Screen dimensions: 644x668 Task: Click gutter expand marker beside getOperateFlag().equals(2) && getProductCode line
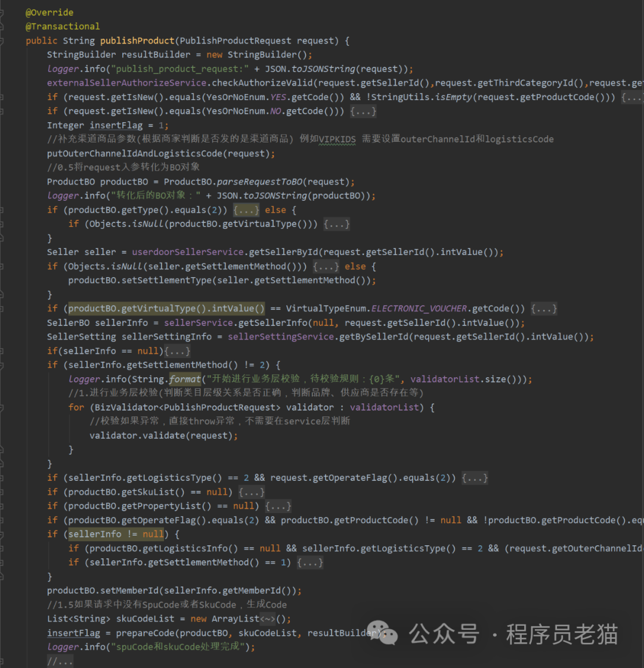point(3,520)
